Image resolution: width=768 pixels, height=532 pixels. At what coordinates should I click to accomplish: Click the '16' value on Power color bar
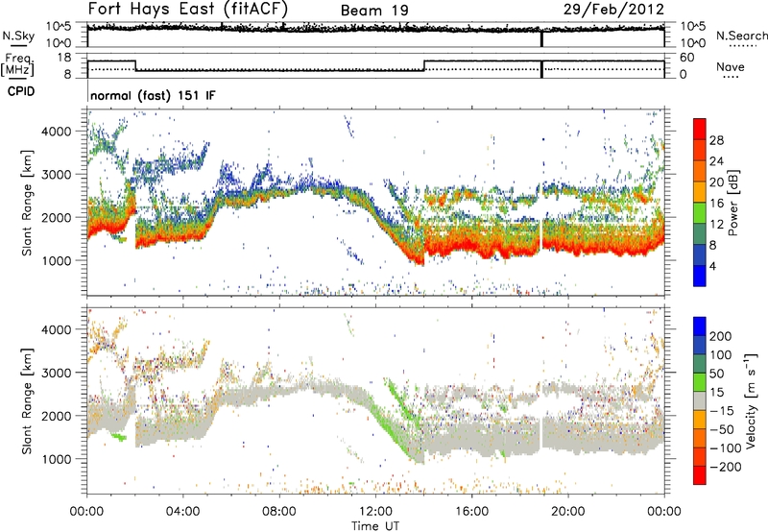click(x=716, y=203)
